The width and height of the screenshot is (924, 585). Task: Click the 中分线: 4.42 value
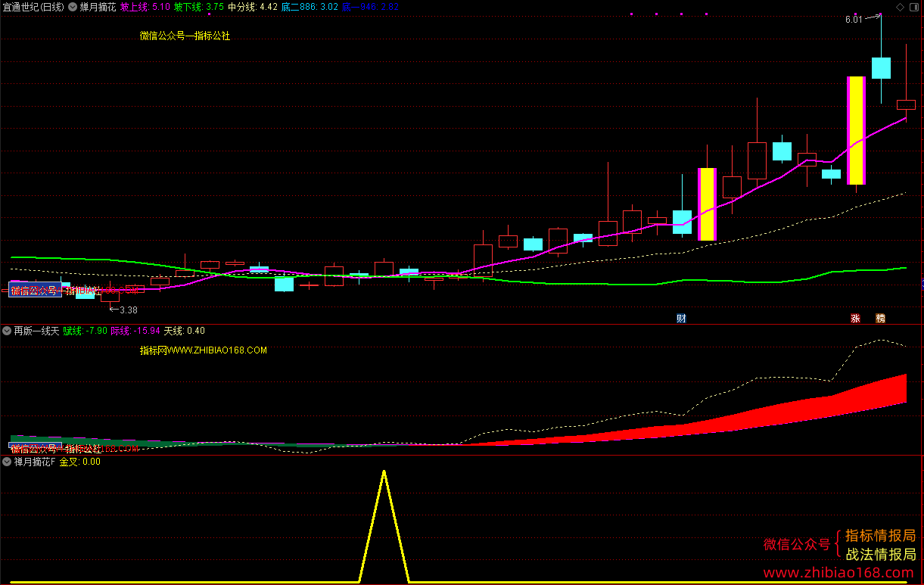[252, 7]
